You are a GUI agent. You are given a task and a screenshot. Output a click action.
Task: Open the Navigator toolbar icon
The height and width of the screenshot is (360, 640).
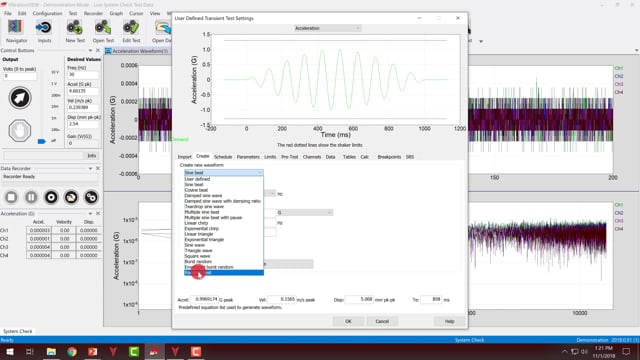point(16,31)
